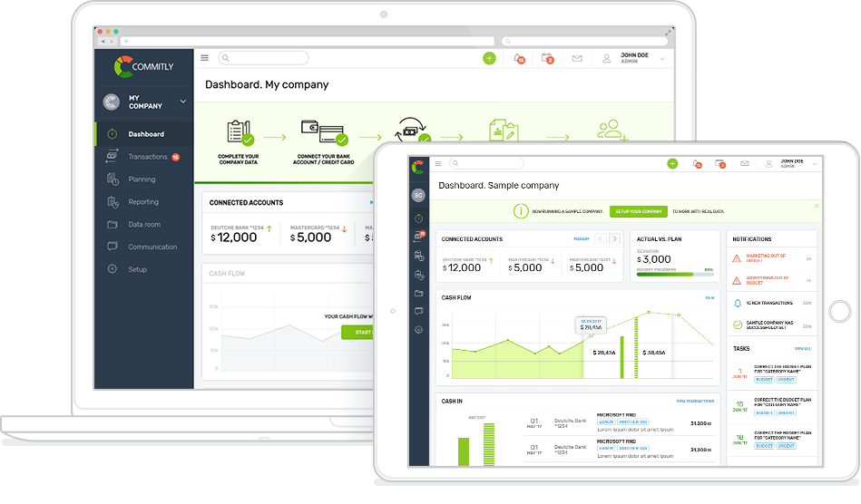Click the hamburger menu icon on laptop screen
The image size is (861, 504).
coord(204,58)
